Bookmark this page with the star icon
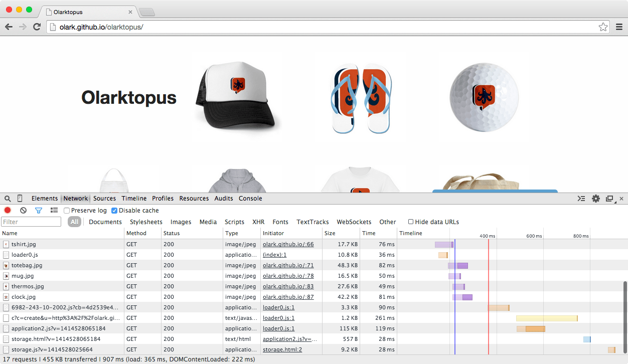The image size is (628, 364). (603, 27)
